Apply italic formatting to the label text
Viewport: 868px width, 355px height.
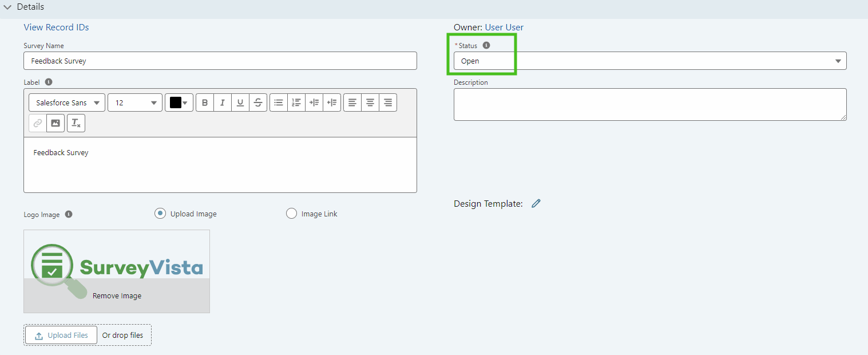click(222, 102)
